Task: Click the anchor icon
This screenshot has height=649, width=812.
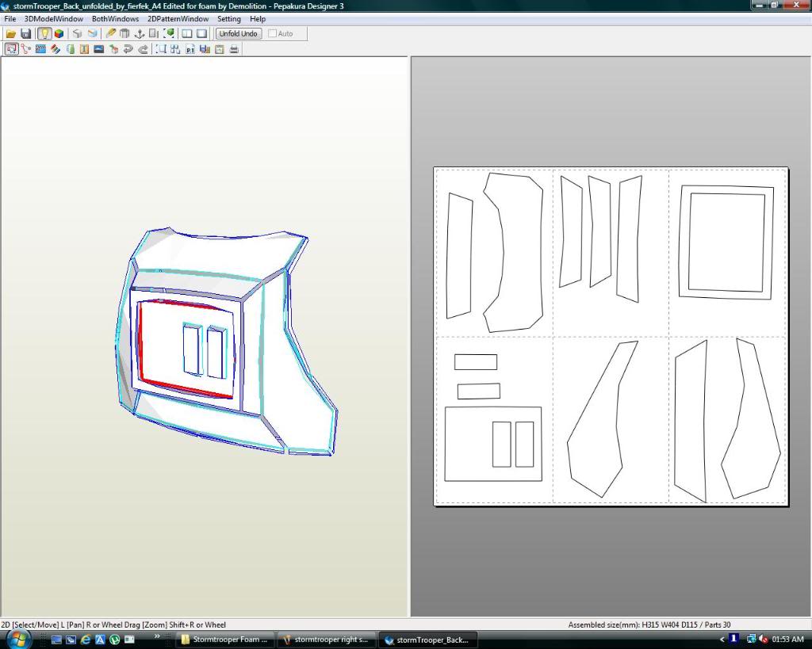Action: tap(140, 33)
